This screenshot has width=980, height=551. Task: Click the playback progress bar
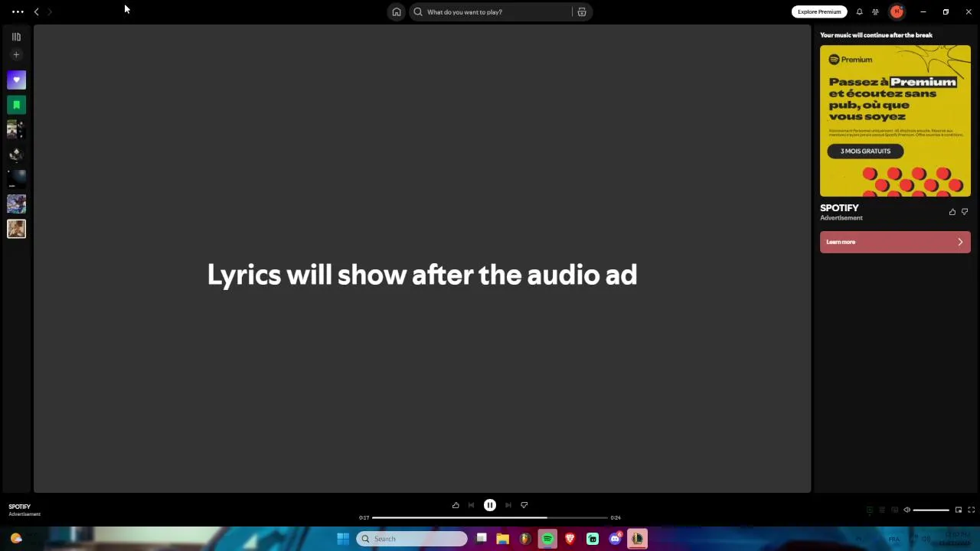point(490,517)
